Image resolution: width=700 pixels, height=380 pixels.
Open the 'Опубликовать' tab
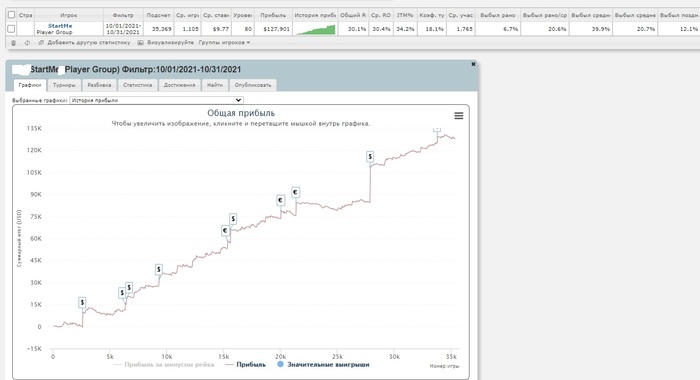tap(253, 85)
